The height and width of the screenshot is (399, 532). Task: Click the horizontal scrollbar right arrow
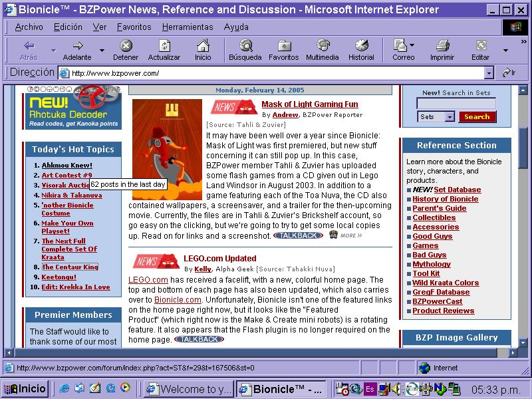click(x=513, y=353)
